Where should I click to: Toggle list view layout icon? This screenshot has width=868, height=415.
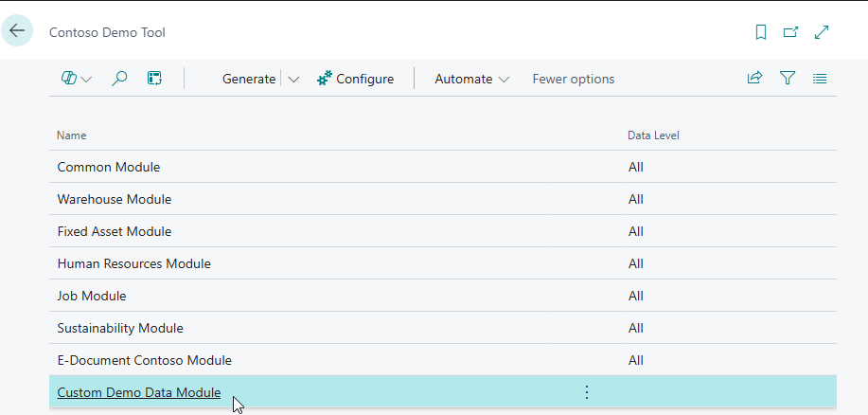[x=820, y=79]
